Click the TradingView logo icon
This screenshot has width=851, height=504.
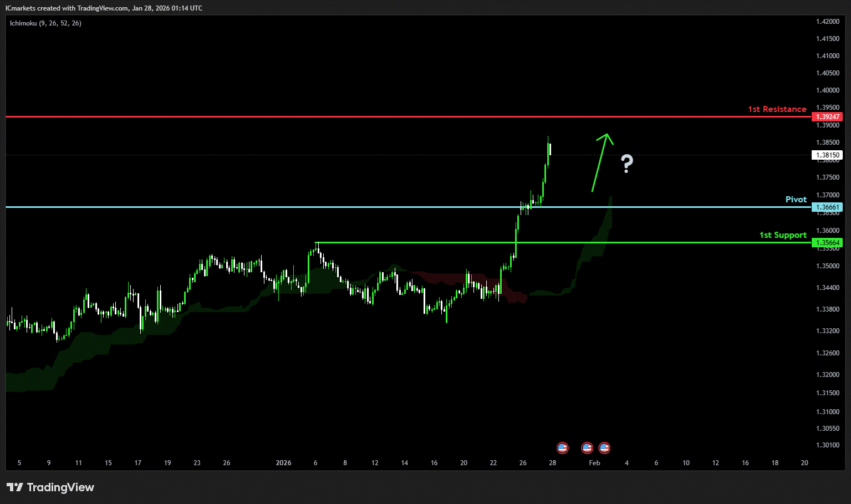tap(14, 487)
